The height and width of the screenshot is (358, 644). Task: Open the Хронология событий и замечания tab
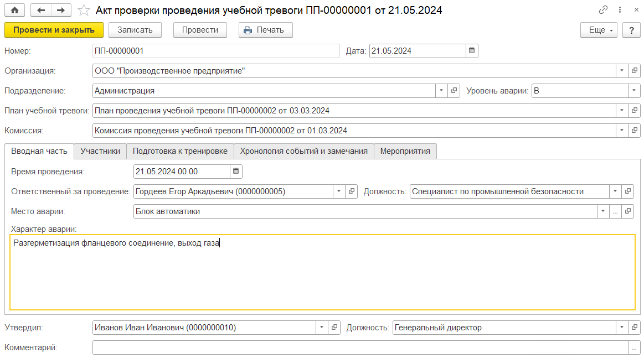click(303, 151)
